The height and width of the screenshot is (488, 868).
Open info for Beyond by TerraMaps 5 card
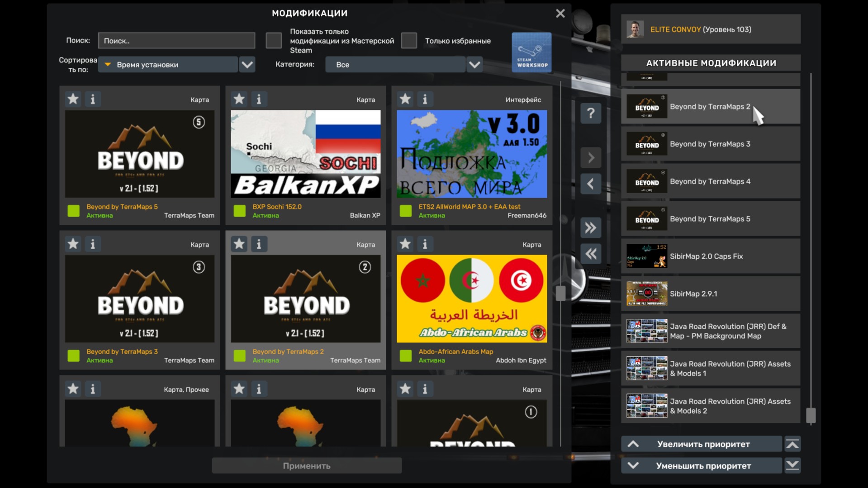click(x=93, y=99)
